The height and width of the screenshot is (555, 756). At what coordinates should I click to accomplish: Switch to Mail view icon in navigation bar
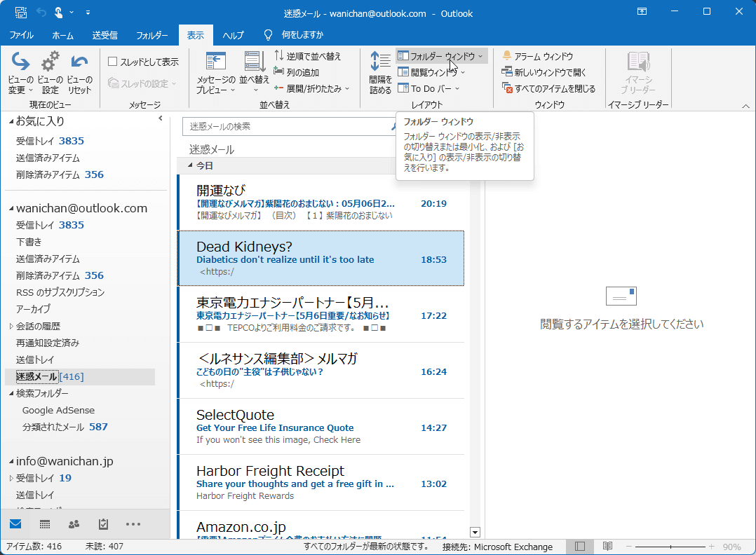(x=15, y=524)
